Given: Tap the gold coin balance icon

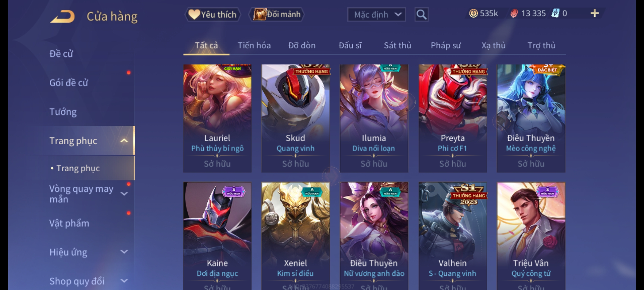Looking at the screenshot, I should pyautogui.click(x=473, y=13).
